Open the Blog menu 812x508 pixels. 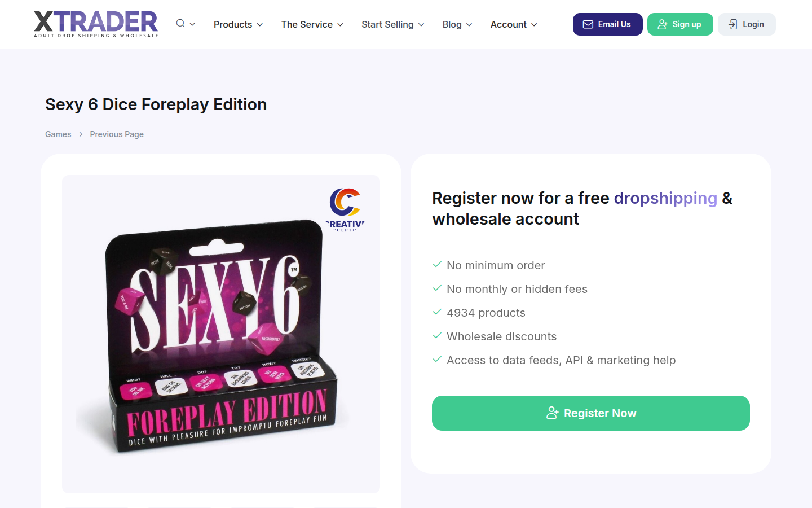457,24
